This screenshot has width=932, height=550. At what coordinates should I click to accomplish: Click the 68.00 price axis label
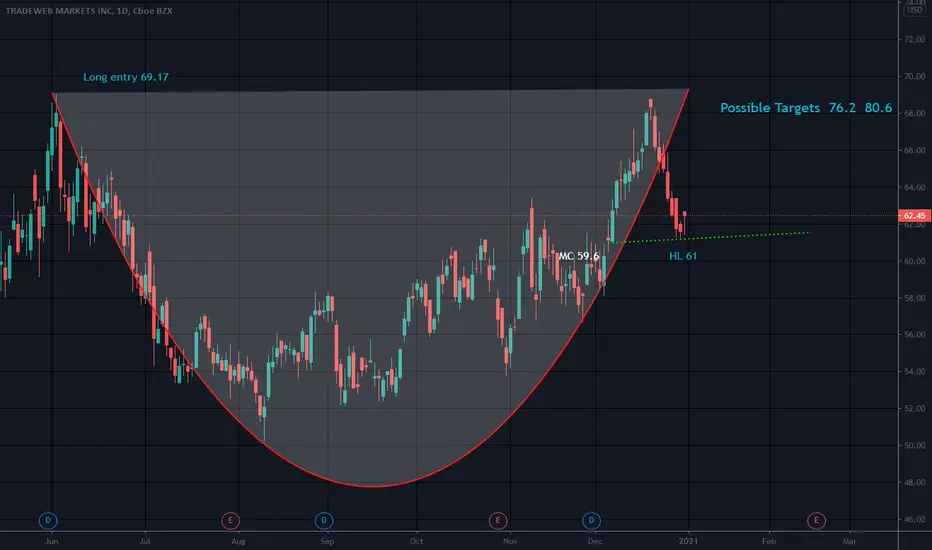coord(914,113)
